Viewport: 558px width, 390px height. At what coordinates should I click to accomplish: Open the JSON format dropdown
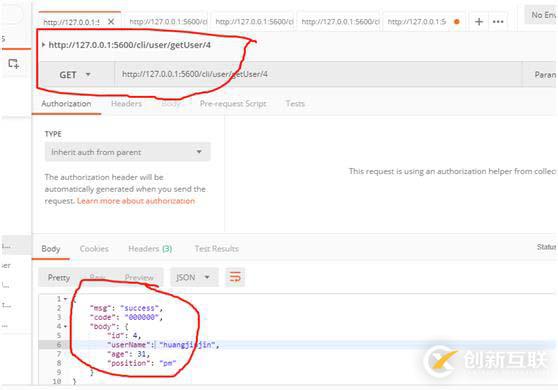coord(194,277)
